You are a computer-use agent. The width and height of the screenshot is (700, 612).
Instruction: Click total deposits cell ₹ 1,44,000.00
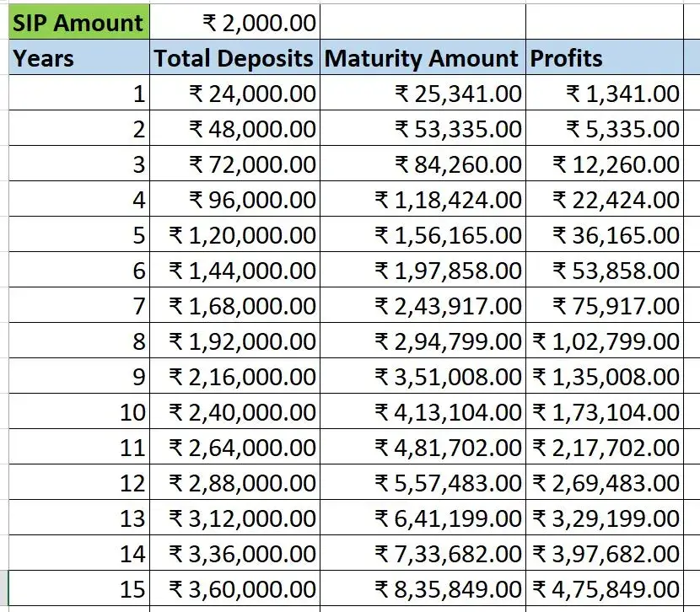[234, 271]
